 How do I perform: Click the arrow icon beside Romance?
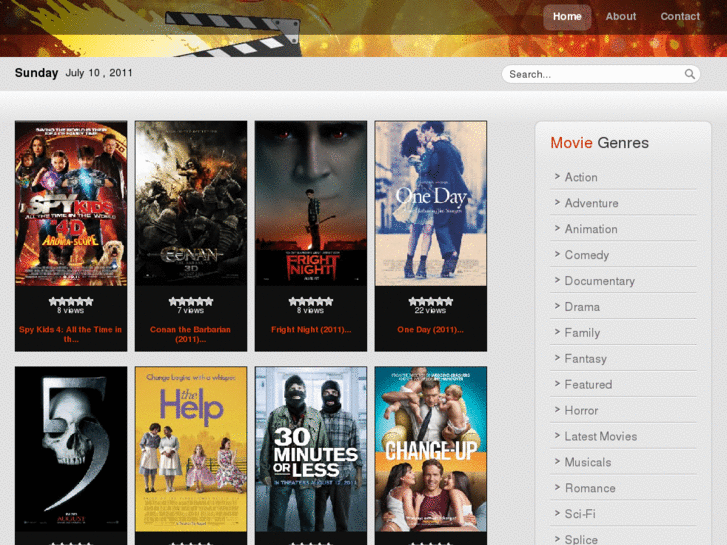[x=557, y=487]
